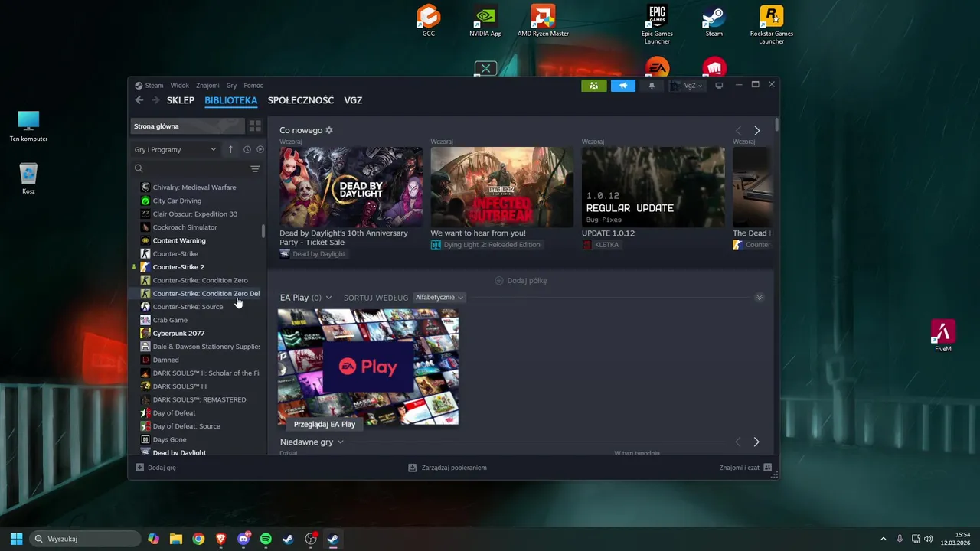Open VGZ profile tab
The height and width of the screenshot is (551, 980).
pyautogui.click(x=353, y=100)
